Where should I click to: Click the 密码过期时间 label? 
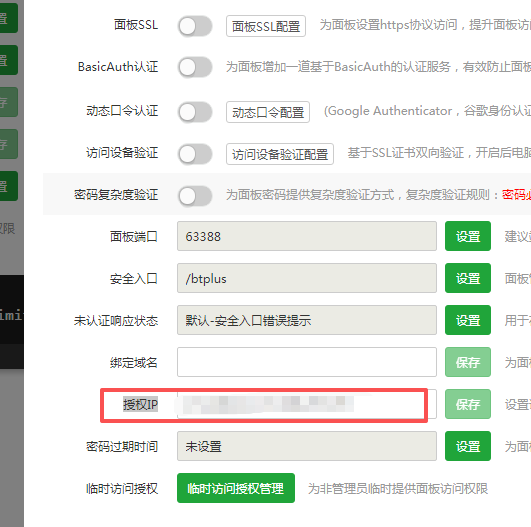pyautogui.click(x=122, y=447)
